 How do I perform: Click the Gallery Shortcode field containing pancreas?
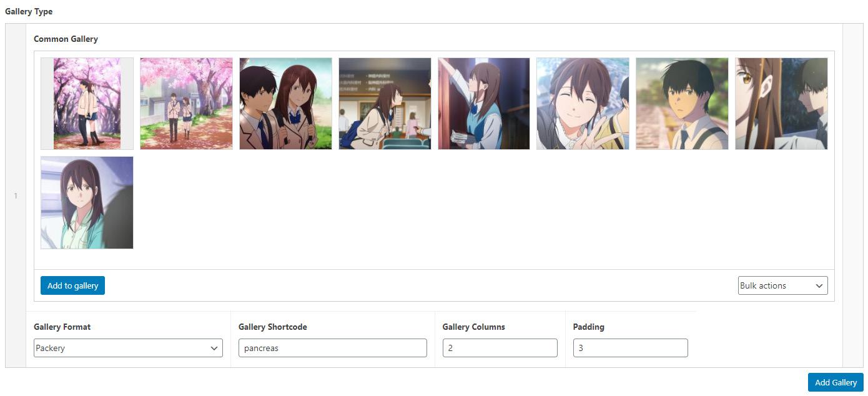click(x=333, y=348)
